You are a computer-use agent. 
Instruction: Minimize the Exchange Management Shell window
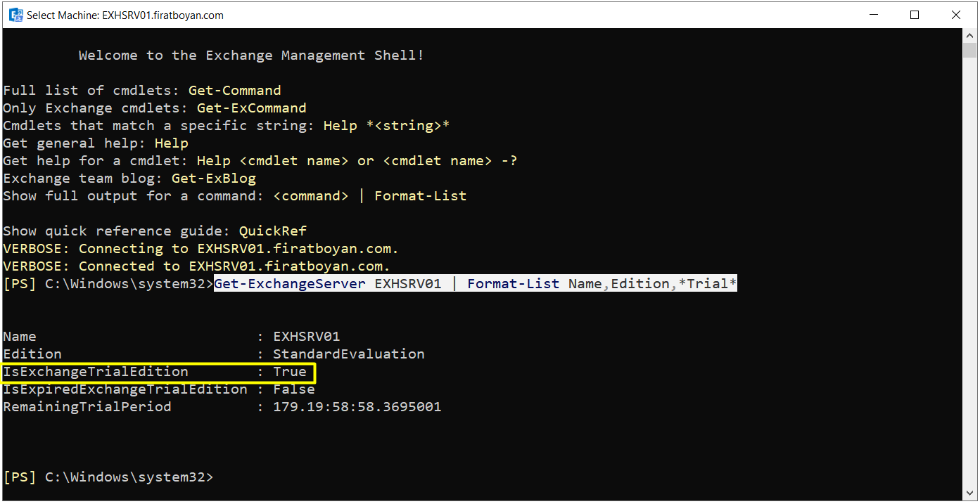874,15
